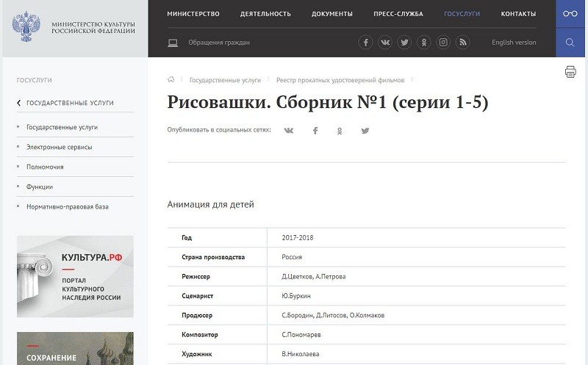Select Нормативно-правовая база in the sidebar
Image resolution: width=588 pixels, height=365 pixels.
68,206
